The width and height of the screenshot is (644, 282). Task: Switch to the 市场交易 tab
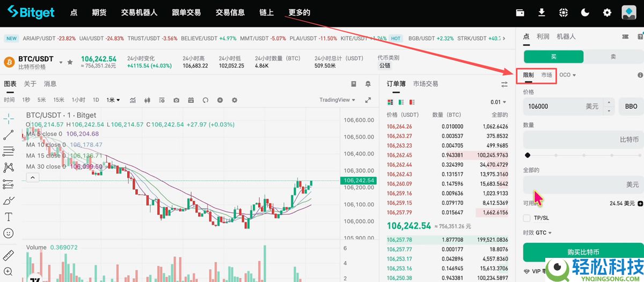tap(426, 84)
